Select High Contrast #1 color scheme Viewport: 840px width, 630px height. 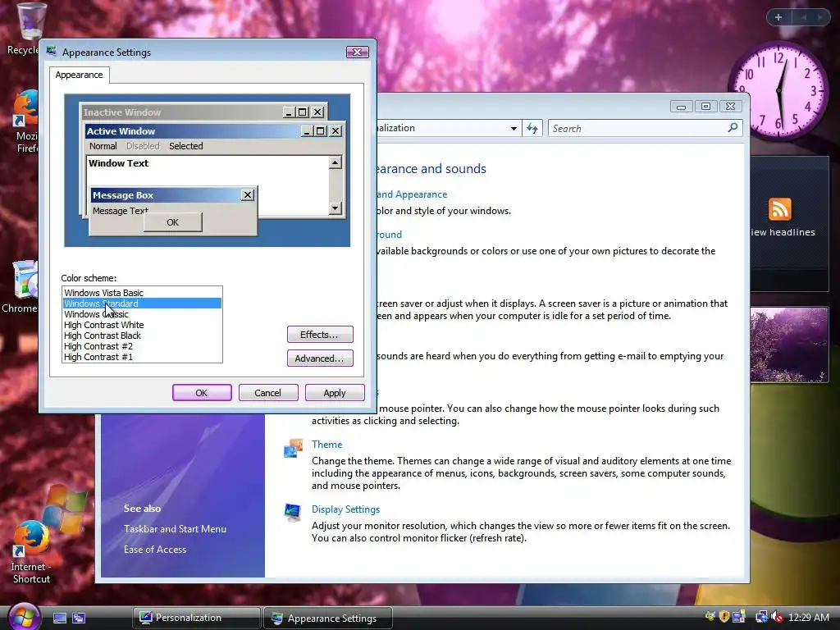tap(142, 357)
